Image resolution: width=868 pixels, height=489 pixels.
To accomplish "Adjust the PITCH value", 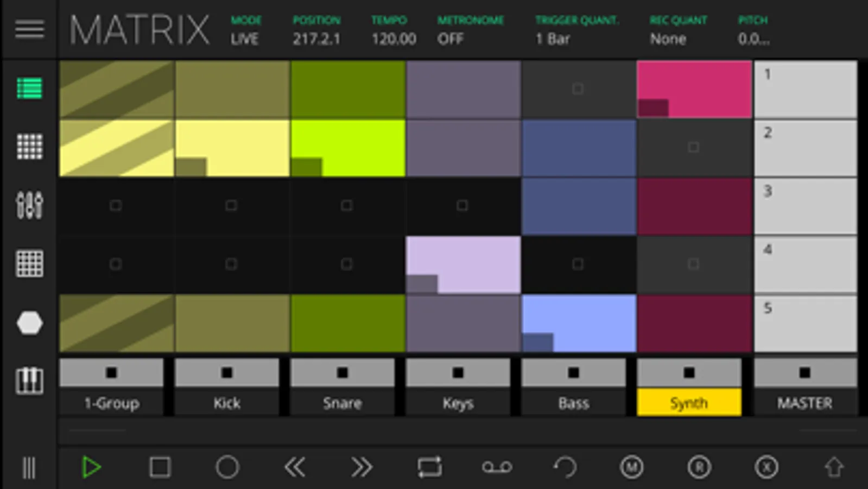I will [753, 30].
